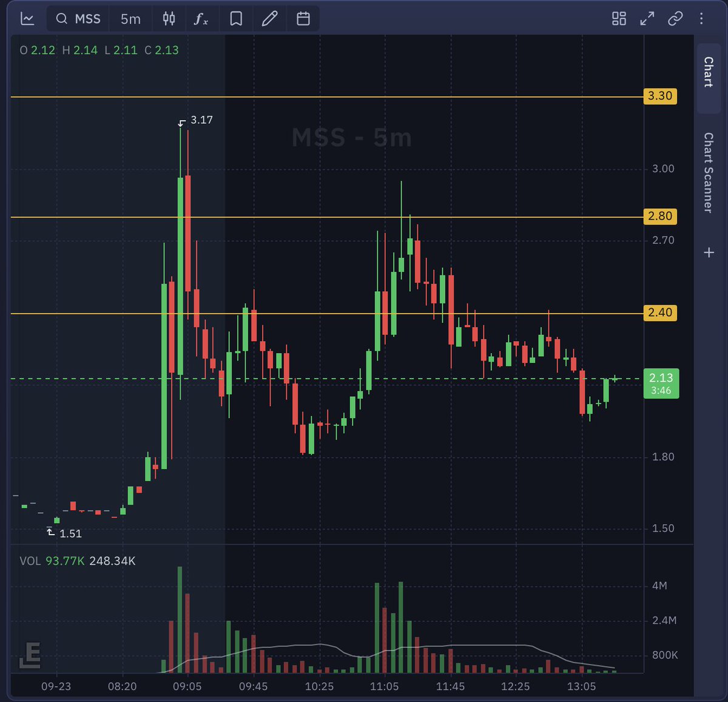The height and width of the screenshot is (702, 728).
Task: Open the layout grid selector
Action: tap(619, 19)
